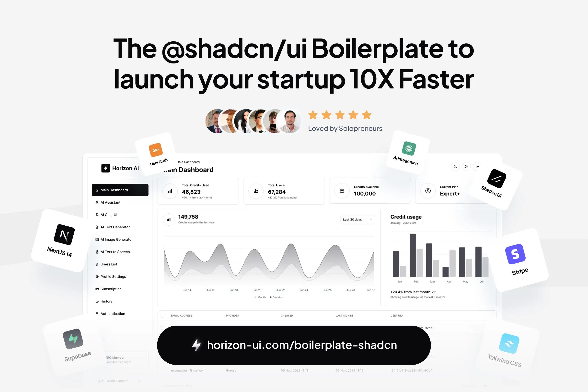588x392 pixels.
Task: Select the AI Image Generator icon
Action: (x=97, y=239)
